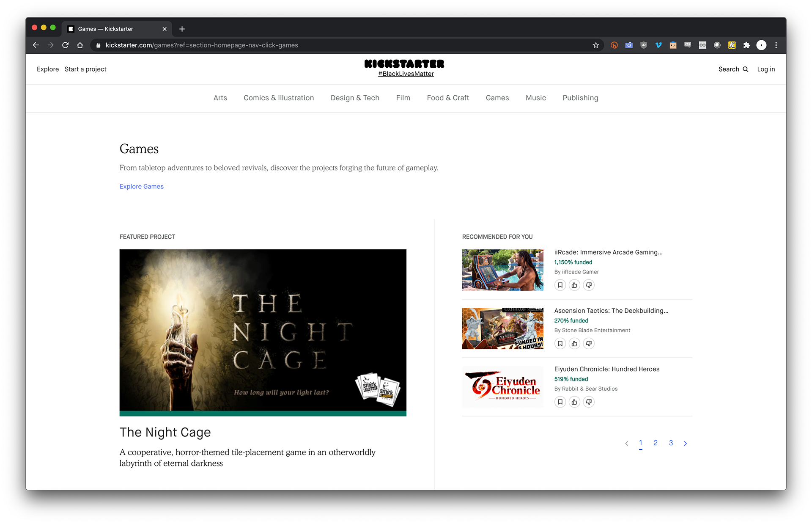Open the Food & Craft category

(448, 98)
